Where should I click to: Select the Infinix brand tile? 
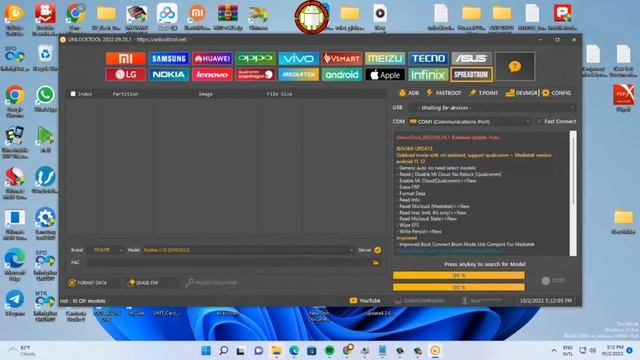tap(428, 74)
